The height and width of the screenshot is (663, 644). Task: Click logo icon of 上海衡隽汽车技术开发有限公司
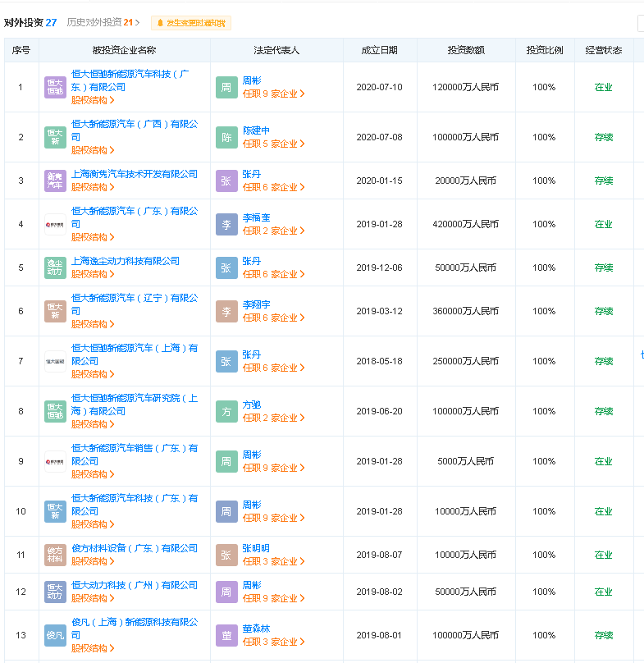click(x=55, y=181)
